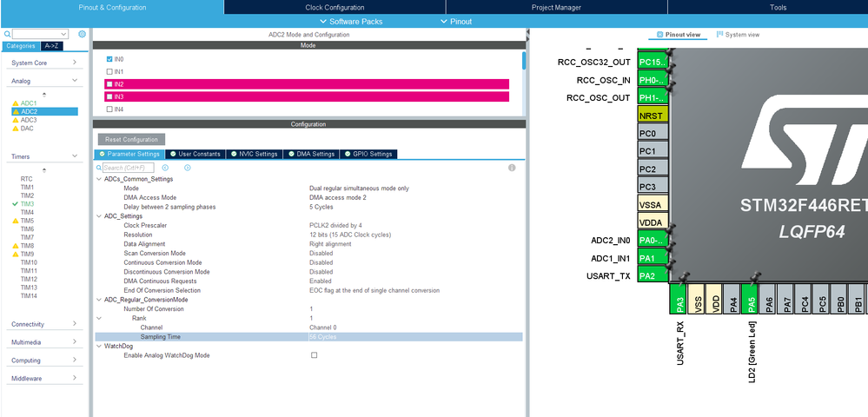Select the PH0 RCC_OSC_IN pin
Screen dimensions: 868x417
[653, 80]
